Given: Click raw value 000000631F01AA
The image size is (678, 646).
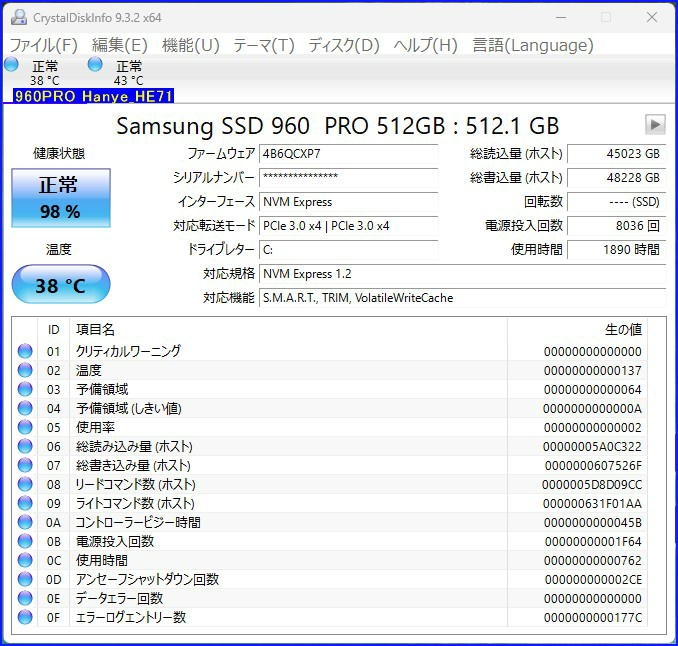Looking at the screenshot, I should click(592, 504).
